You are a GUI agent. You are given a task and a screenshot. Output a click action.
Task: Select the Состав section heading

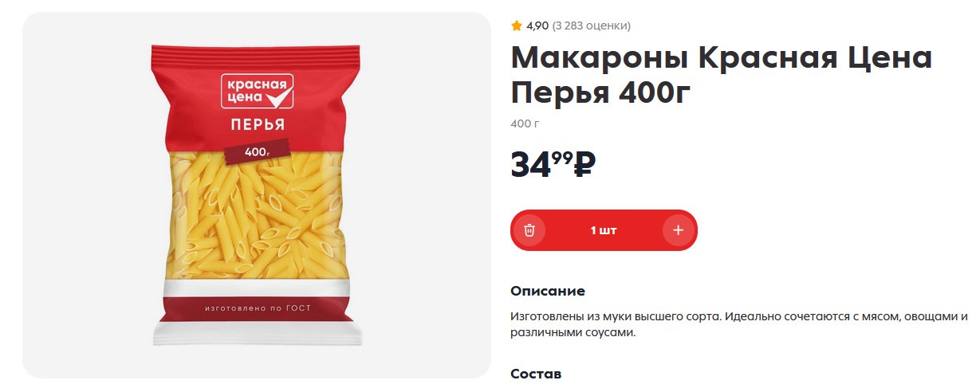pyautogui.click(x=536, y=374)
